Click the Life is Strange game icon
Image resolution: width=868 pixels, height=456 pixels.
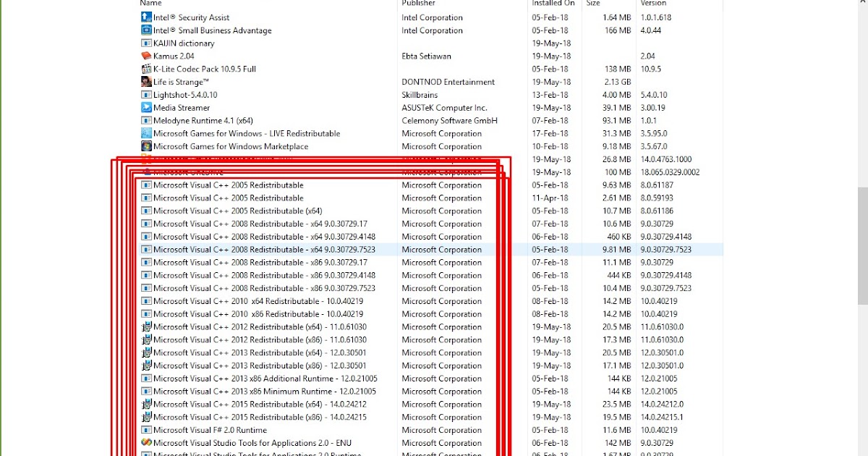(146, 82)
